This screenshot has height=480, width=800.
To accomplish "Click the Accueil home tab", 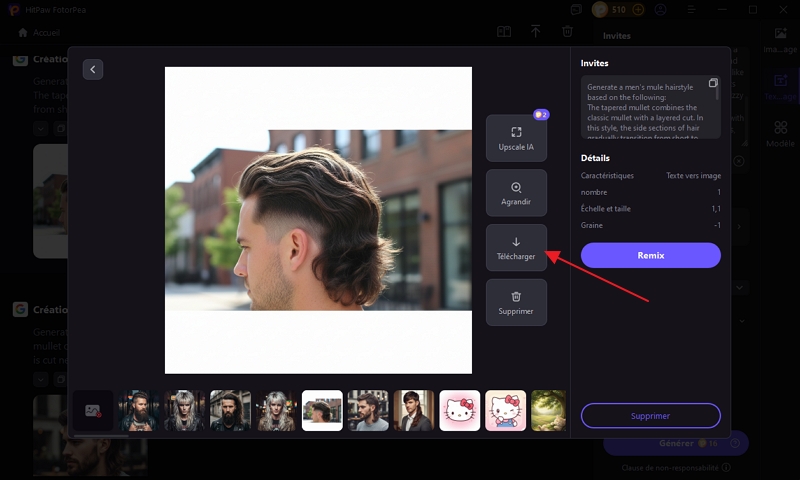I will [39, 32].
